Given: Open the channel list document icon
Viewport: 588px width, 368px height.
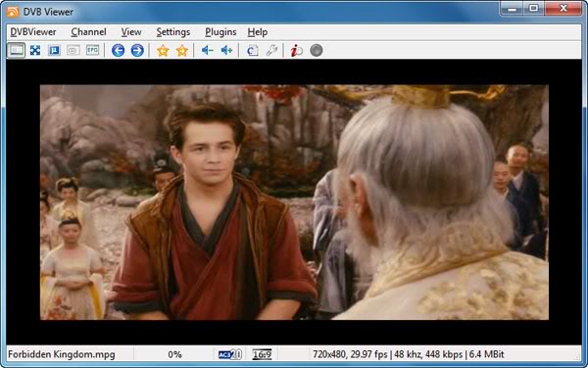Looking at the screenshot, I should [x=253, y=50].
